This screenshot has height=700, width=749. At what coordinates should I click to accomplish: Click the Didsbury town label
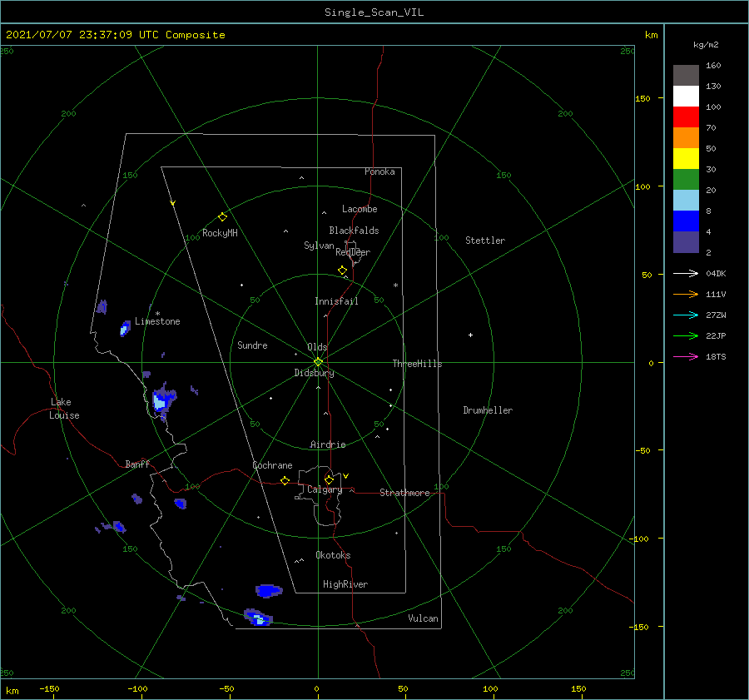point(314,373)
